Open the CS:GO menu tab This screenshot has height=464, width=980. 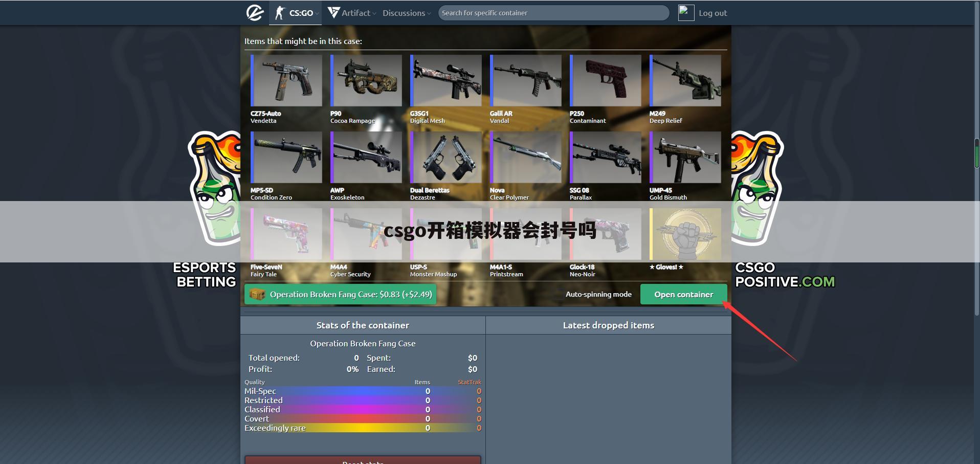(295, 13)
